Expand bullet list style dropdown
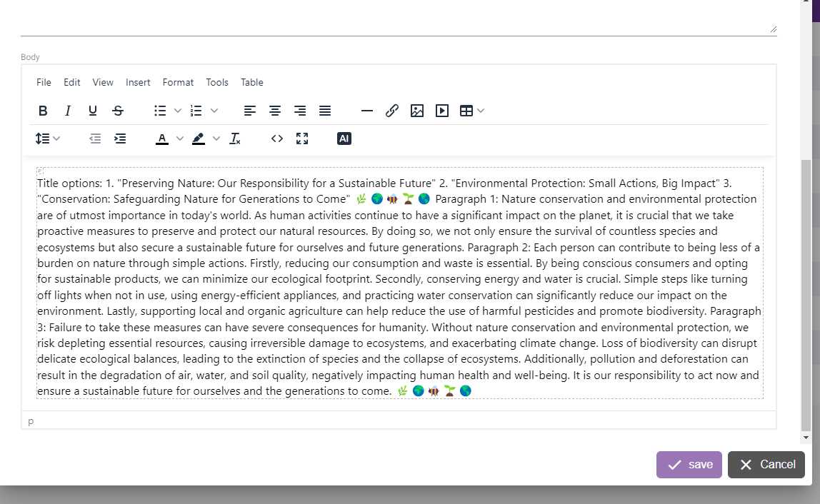 tap(178, 111)
